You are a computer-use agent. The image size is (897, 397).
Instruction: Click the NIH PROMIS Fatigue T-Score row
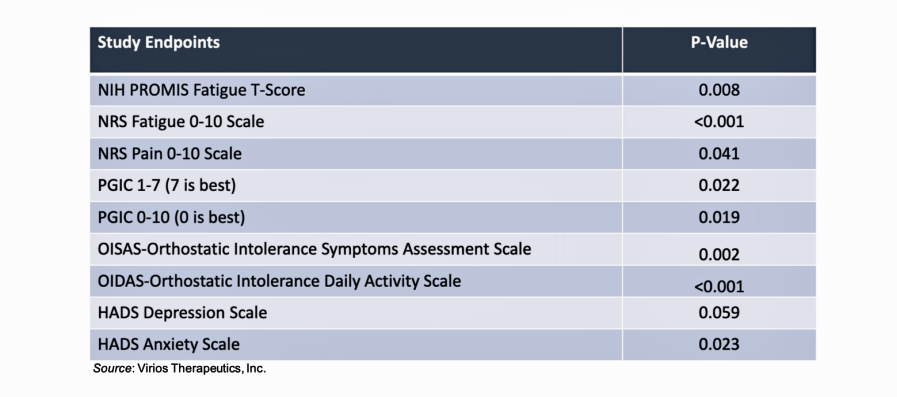(453, 90)
